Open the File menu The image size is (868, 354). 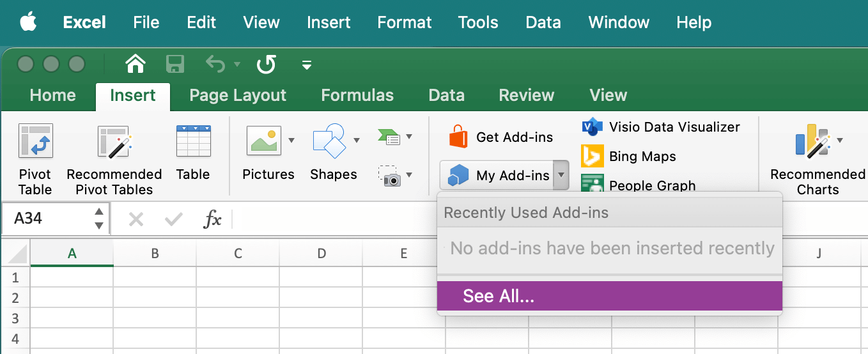(x=146, y=22)
